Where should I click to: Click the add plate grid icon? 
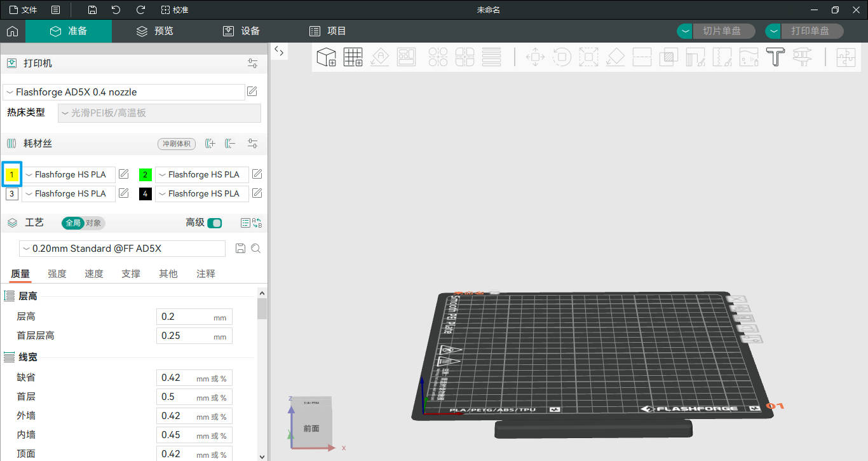[353, 57]
